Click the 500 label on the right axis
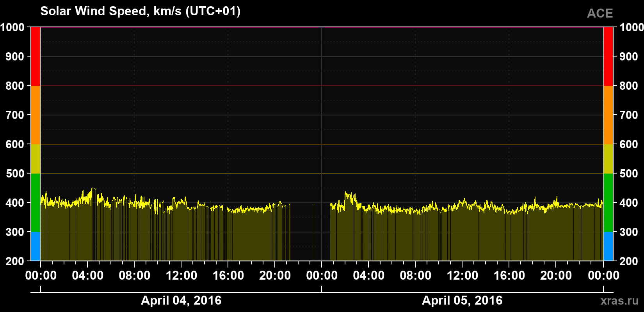Viewport: 644px width, 312px height. click(x=629, y=174)
